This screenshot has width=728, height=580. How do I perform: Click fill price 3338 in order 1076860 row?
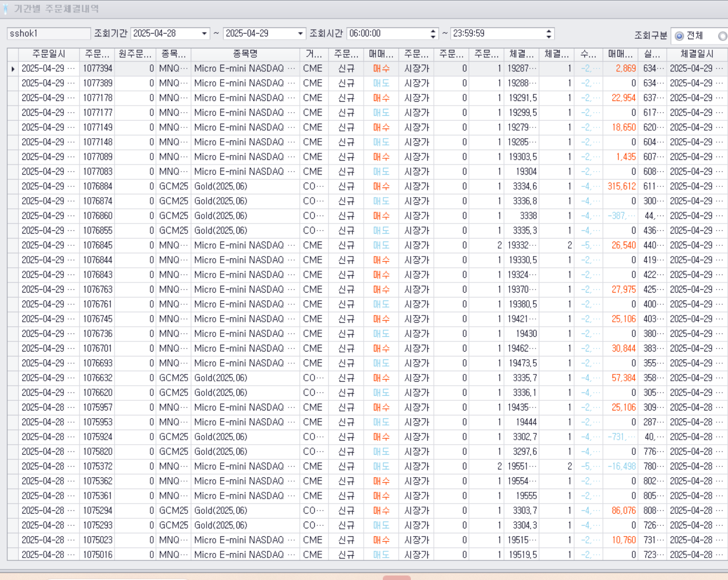pyautogui.click(x=528, y=216)
